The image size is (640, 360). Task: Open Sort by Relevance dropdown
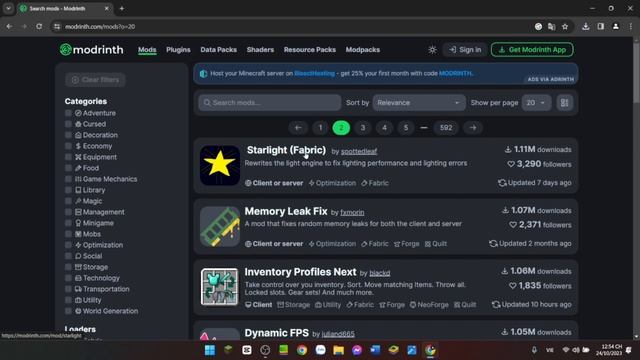click(x=419, y=103)
